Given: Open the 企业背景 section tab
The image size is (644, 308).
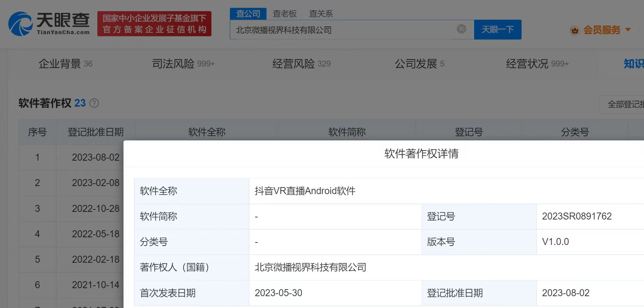Looking at the screenshot, I should click(x=66, y=64).
